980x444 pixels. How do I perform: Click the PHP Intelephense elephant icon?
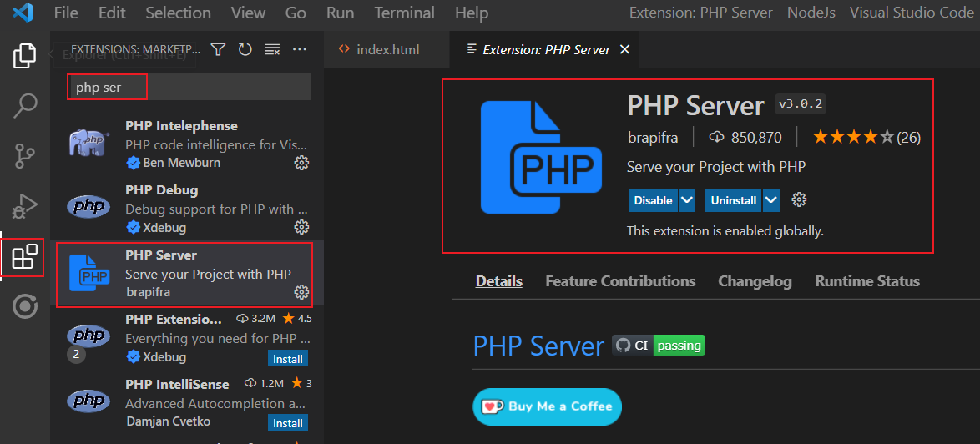[88, 144]
